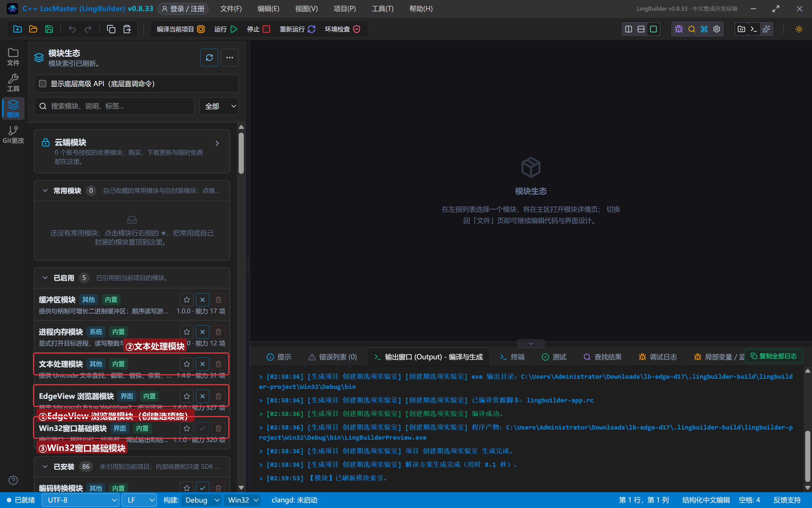Click the blue command key icon
Viewport: 812px width, 508px height.
click(704, 29)
